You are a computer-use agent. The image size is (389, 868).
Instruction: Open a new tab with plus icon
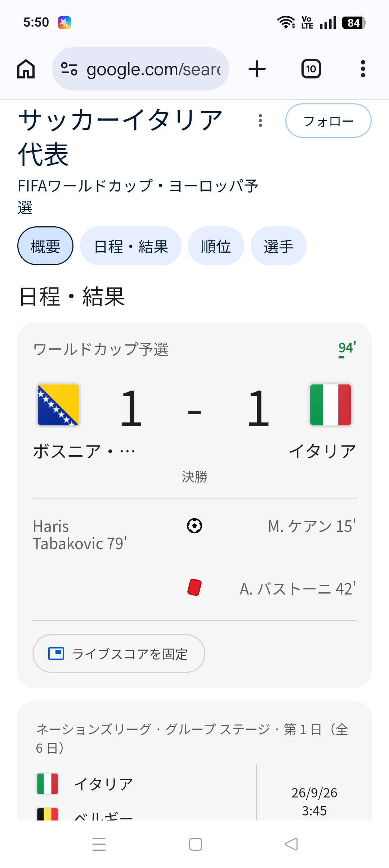[257, 69]
